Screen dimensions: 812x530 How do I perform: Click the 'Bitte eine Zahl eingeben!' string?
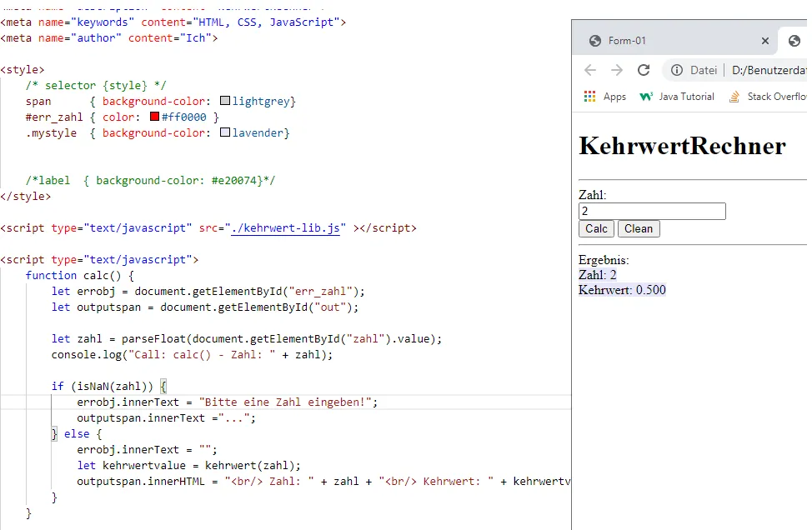click(x=285, y=402)
